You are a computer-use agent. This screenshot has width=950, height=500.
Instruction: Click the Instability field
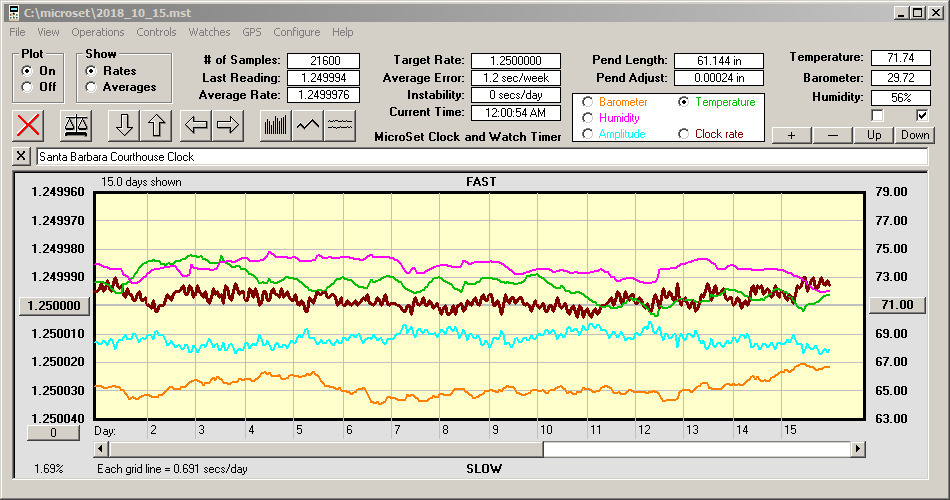coord(516,95)
